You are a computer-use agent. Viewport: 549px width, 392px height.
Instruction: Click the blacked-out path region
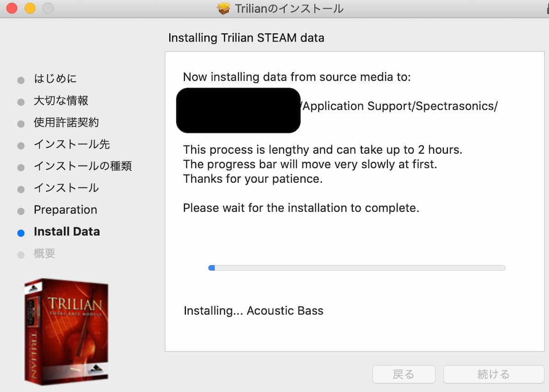[x=238, y=110]
